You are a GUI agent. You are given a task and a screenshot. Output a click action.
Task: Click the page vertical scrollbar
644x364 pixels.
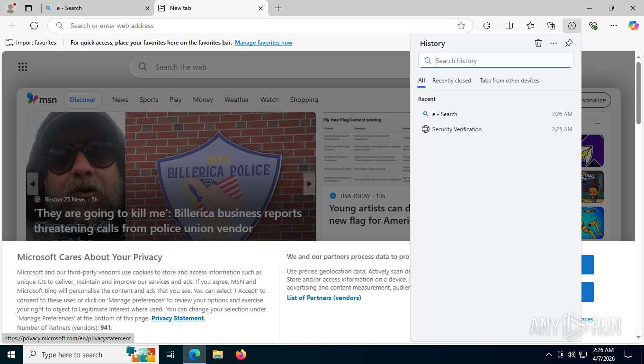coord(638,93)
